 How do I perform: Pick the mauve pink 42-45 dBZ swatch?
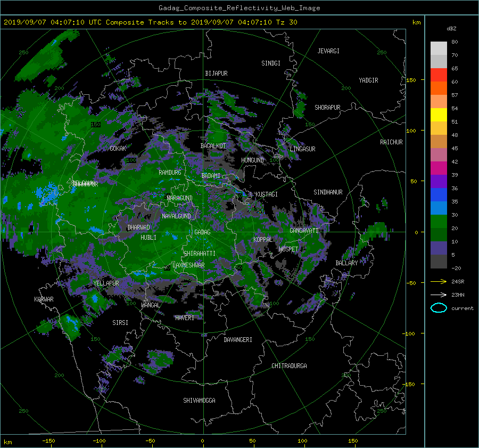point(439,155)
